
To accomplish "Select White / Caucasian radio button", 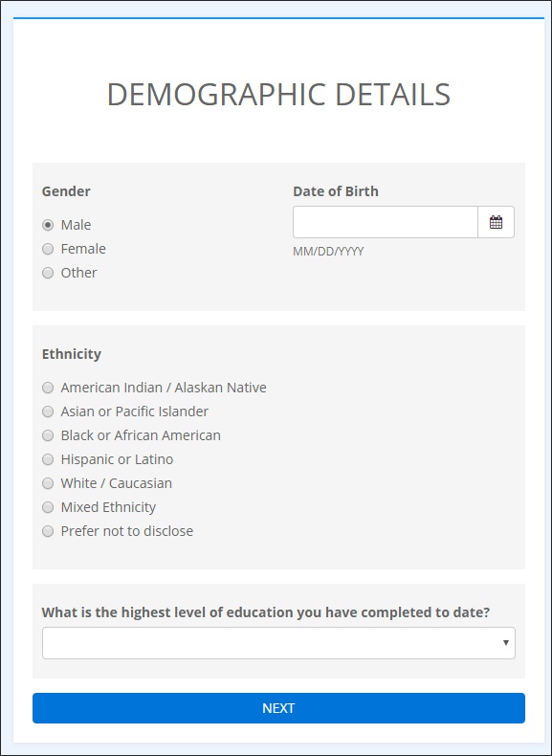I will tap(48, 483).
